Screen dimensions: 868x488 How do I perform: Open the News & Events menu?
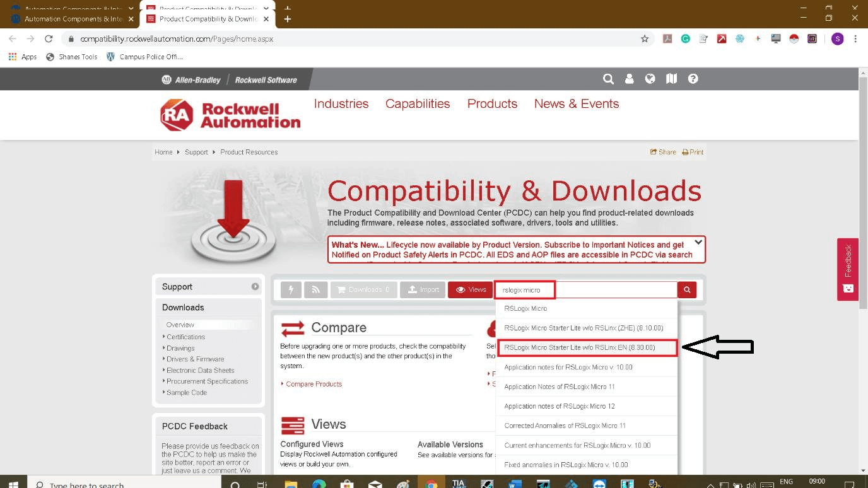point(577,103)
